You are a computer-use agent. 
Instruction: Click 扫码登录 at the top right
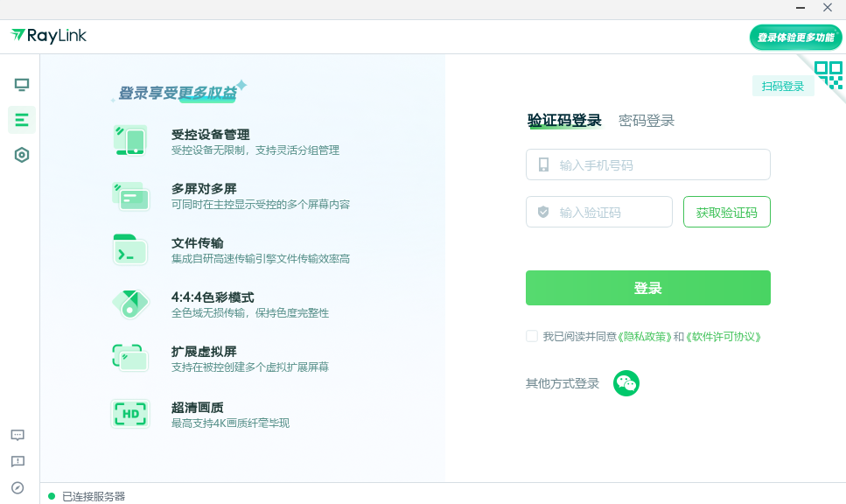click(x=782, y=86)
